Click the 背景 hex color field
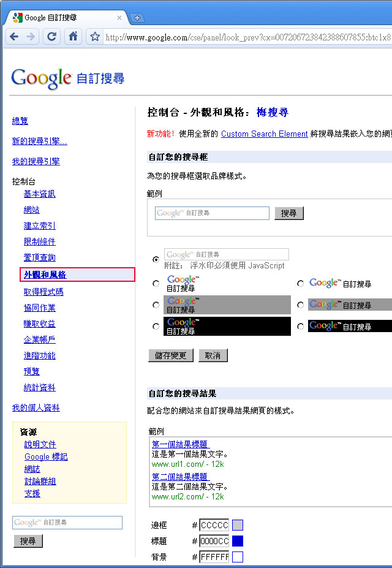The image size is (392, 568). [214, 557]
